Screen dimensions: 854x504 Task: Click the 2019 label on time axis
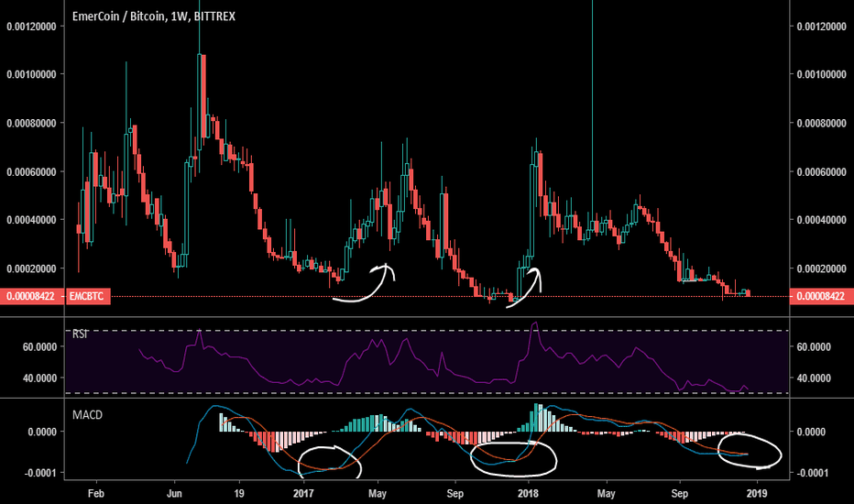tap(757, 494)
